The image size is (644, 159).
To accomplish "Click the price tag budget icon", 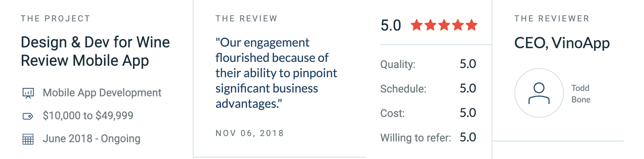I will pyautogui.click(x=28, y=116).
